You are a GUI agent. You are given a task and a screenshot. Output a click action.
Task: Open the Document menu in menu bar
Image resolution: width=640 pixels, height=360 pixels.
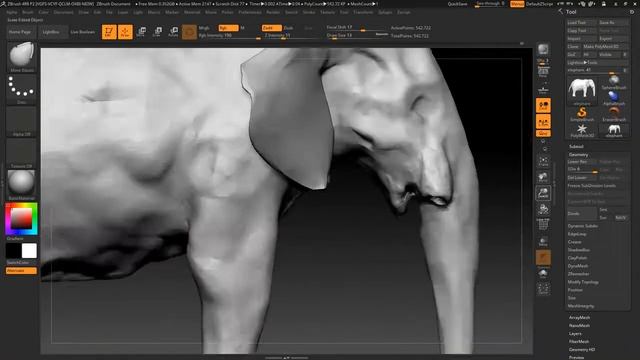64,12
